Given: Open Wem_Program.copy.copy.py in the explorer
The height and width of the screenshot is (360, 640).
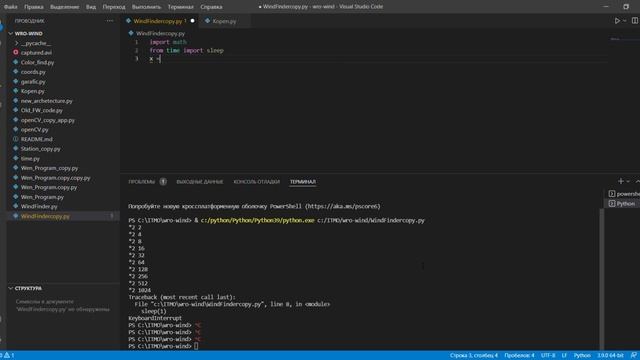Looking at the screenshot, I should pyautogui.click(x=56, y=178).
